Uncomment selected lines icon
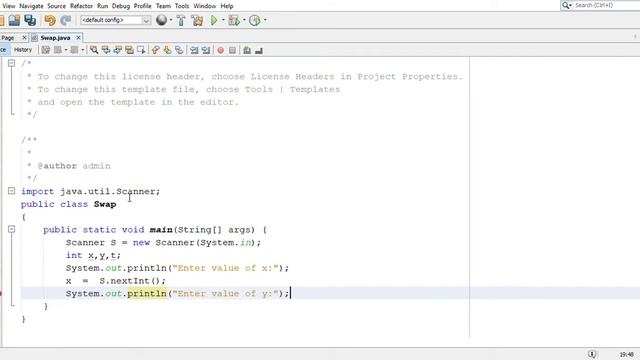The image size is (640, 360). pos(259,50)
